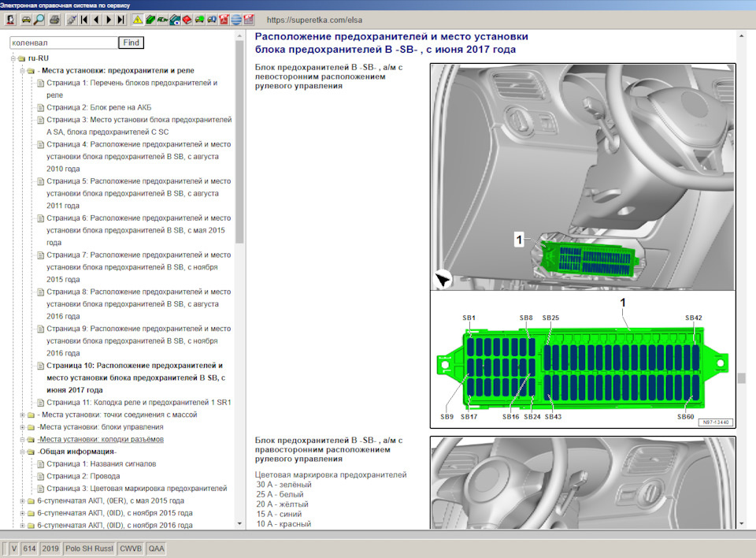The image size is (756, 558).
Task: Click the user profile icon in toolbar
Action: (x=10, y=20)
